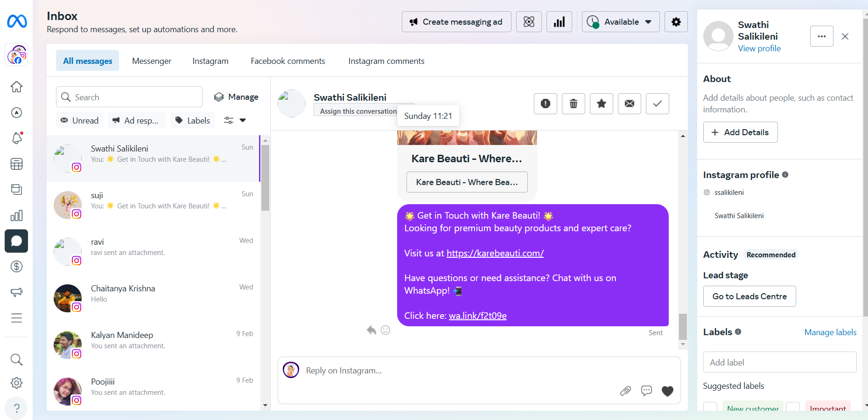
Task: Open inbox settings gear in top bar
Action: (x=676, y=22)
